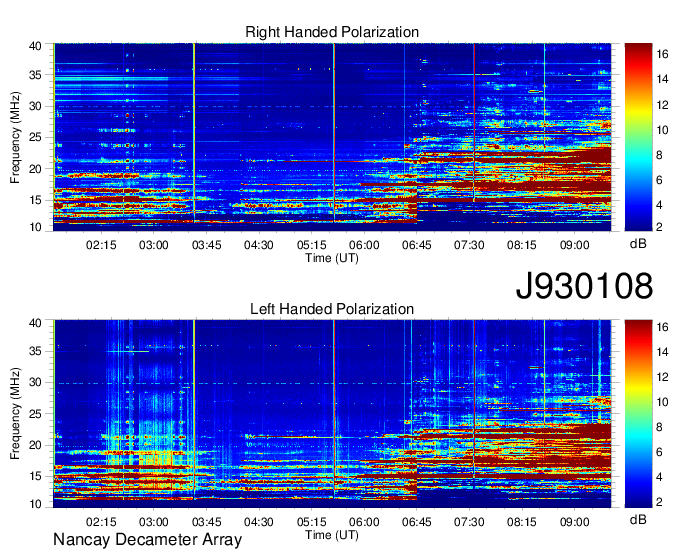Screen dimensions: 680x552
Task: Click "03:00" time tick on Left Handed plot
Action: coord(154,522)
